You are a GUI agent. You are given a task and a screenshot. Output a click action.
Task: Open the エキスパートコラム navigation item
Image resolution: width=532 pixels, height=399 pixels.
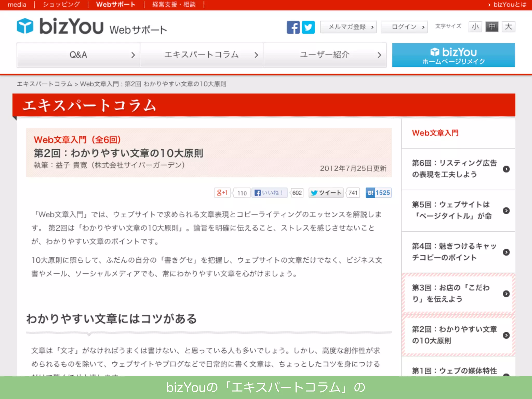[x=202, y=55]
